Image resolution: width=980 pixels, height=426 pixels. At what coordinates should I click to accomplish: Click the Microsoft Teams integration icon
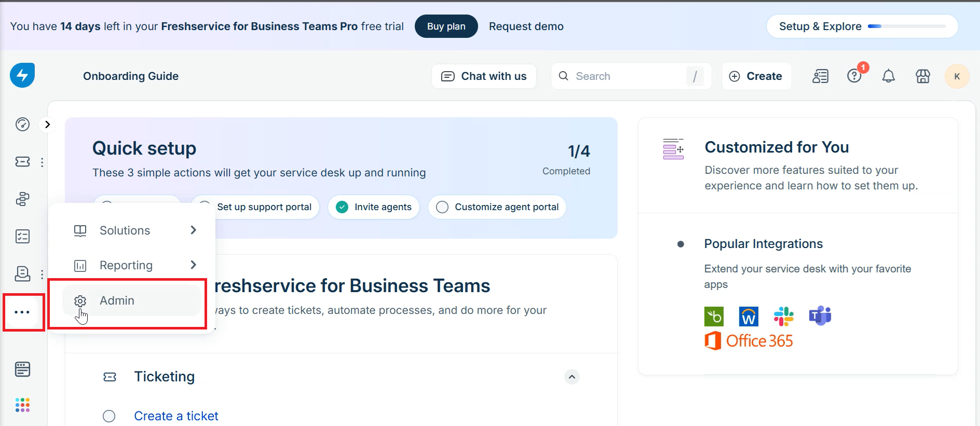(820, 315)
